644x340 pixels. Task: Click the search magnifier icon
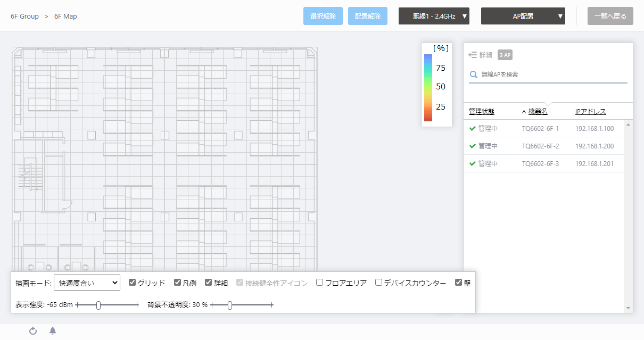(473, 74)
